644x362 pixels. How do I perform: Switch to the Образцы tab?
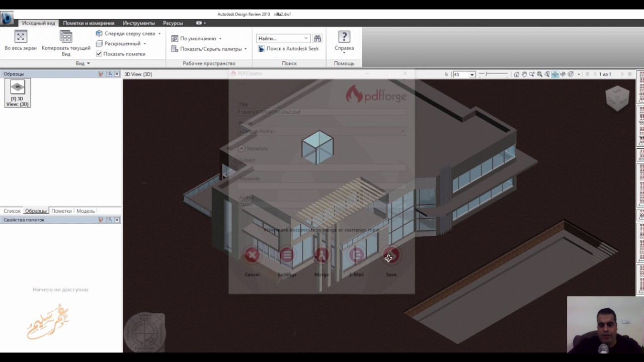(36, 211)
